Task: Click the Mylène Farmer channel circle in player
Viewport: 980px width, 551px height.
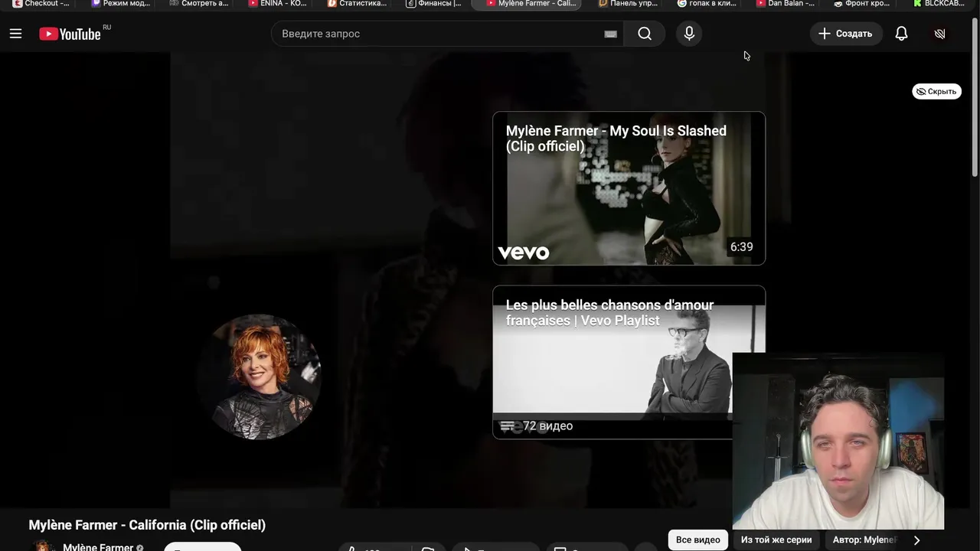Action: pos(259,377)
